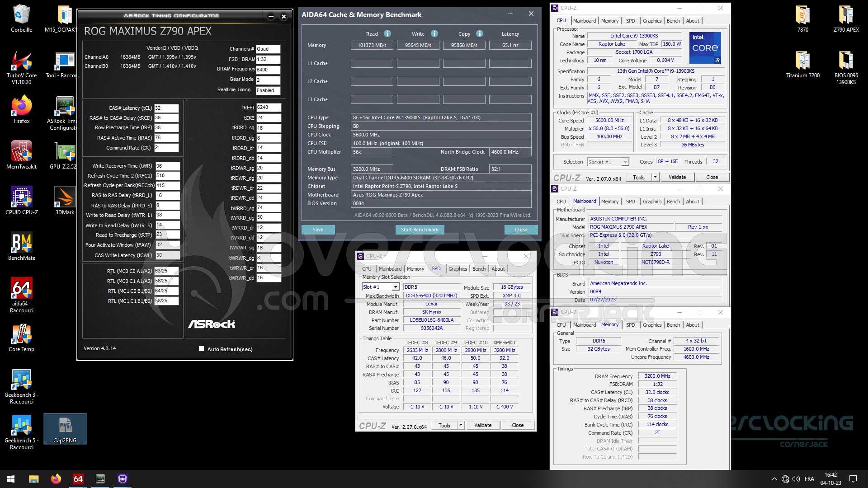868x488 pixels.
Task: Open the Graphics tab in CPU-Z SPD window
Action: click(458, 269)
